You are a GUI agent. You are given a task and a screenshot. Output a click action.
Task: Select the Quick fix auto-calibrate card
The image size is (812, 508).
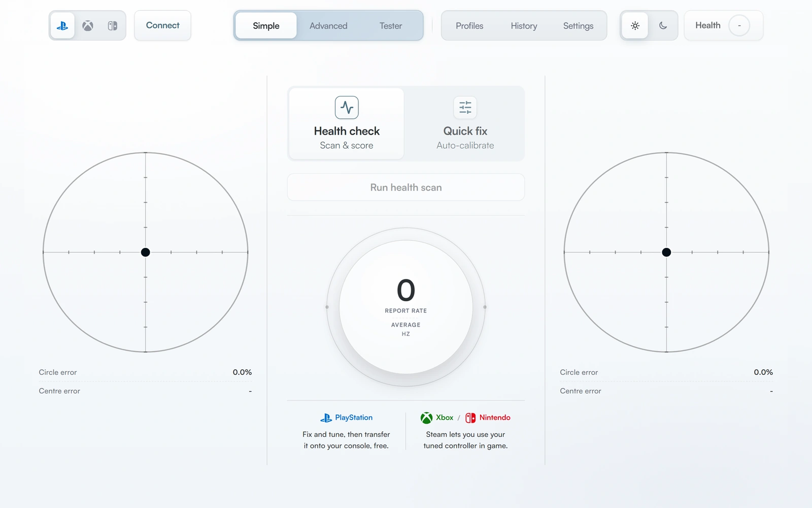click(465, 123)
